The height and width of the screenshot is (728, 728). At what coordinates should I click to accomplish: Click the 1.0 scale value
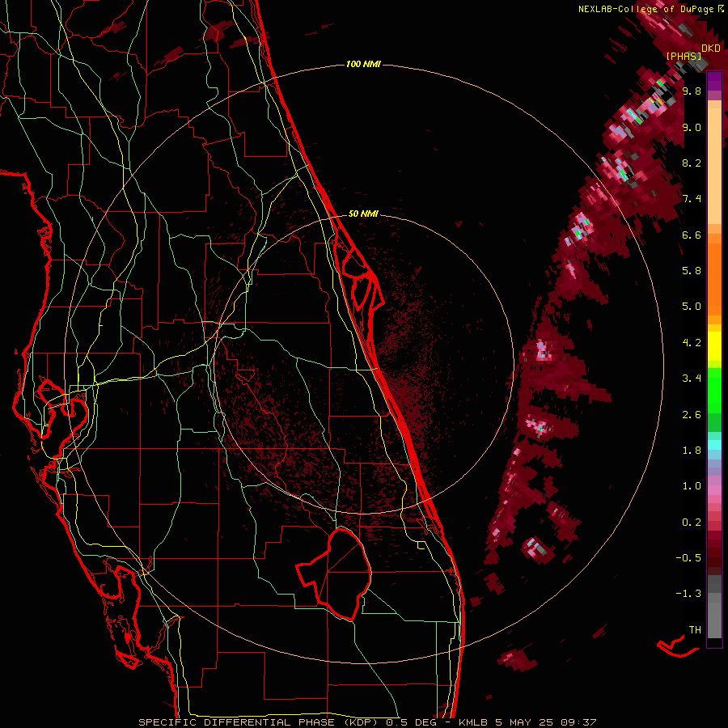tap(692, 486)
